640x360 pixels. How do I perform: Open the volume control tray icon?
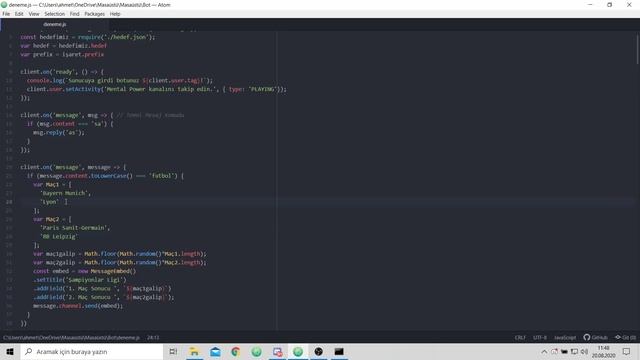(584, 351)
